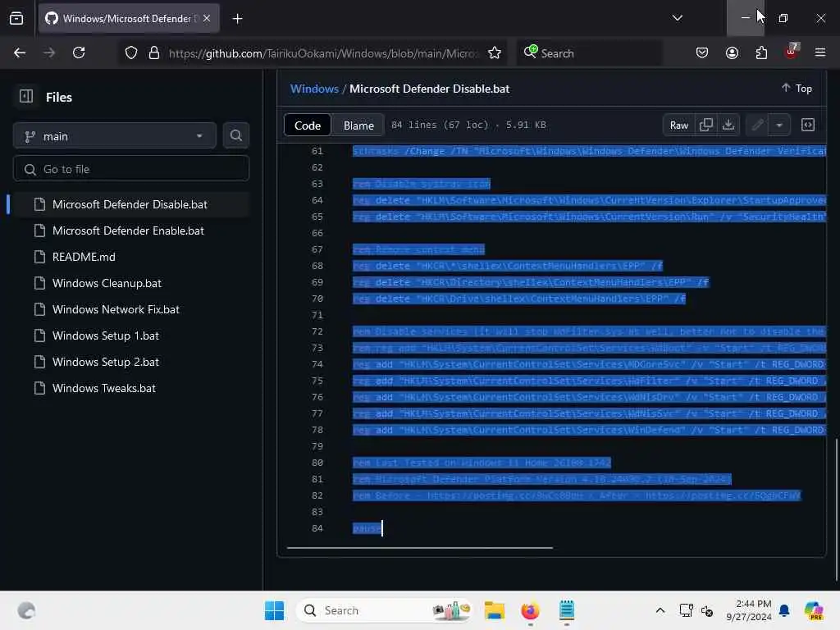Switch to the Code tab
Image resolution: width=840 pixels, height=630 pixels.
[x=308, y=126]
